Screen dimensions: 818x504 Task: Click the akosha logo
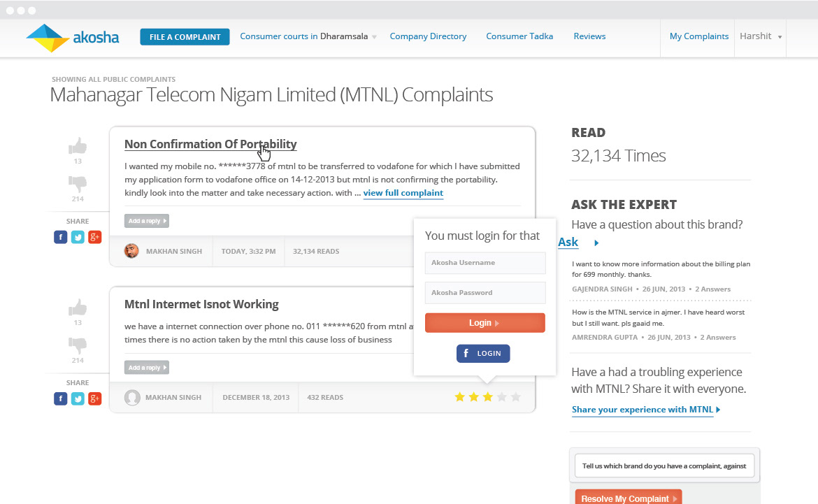click(x=73, y=38)
